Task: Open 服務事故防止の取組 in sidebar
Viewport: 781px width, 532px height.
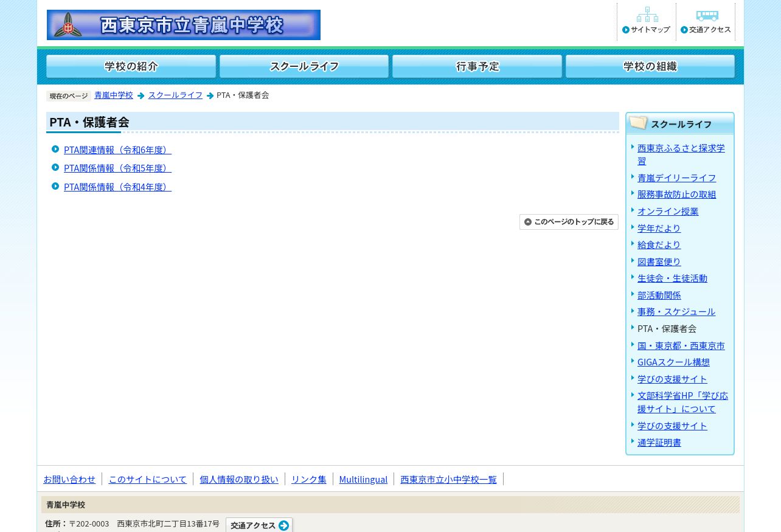Action: click(x=676, y=195)
